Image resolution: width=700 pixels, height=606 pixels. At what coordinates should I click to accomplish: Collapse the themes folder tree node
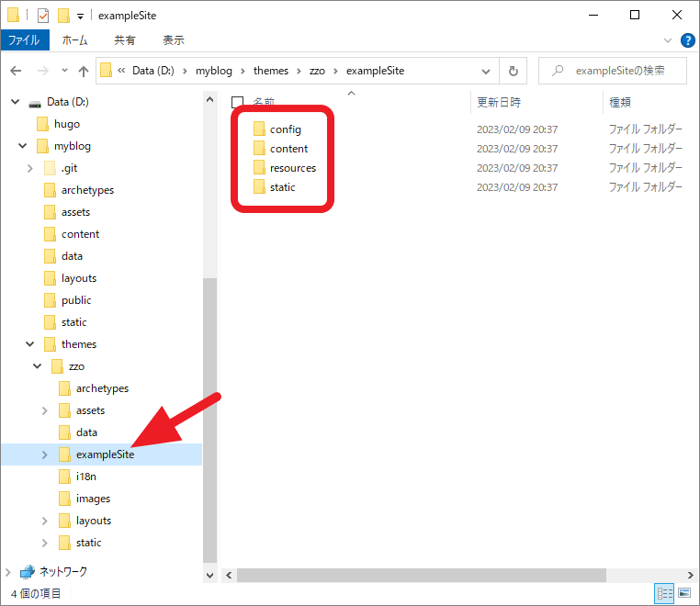pyautogui.click(x=29, y=344)
